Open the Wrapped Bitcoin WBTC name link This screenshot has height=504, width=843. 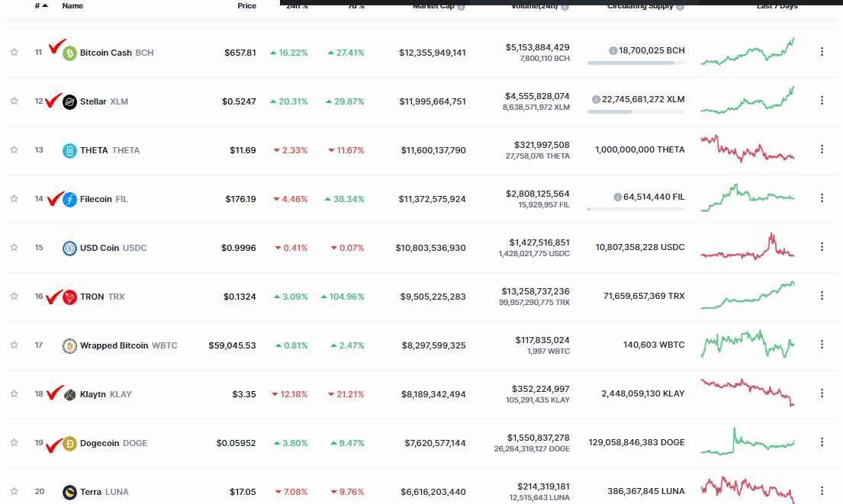128,345
